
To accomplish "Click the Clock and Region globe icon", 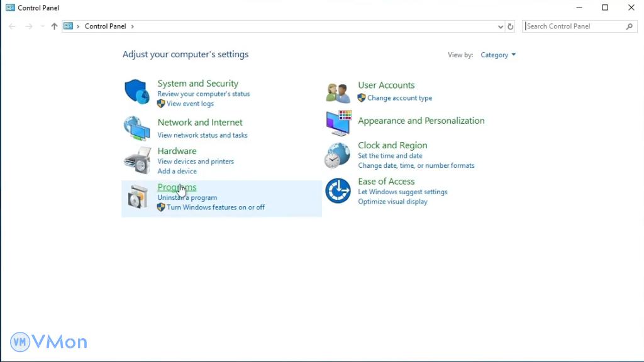I will 338,155.
